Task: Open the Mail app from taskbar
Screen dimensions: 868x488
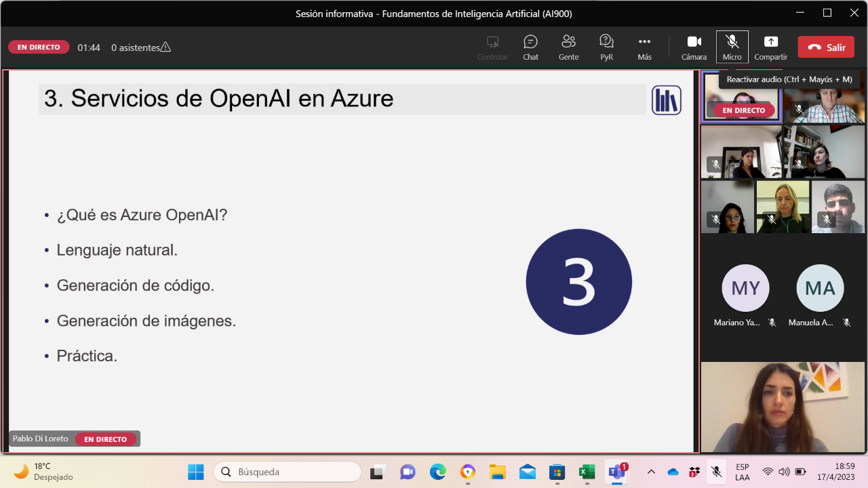Action: coord(528,472)
